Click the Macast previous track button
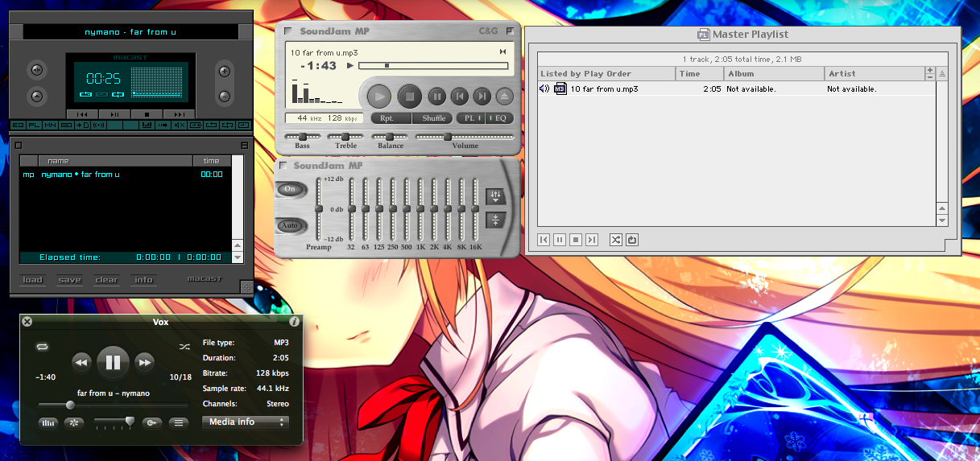The height and width of the screenshot is (461, 980). 82,114
